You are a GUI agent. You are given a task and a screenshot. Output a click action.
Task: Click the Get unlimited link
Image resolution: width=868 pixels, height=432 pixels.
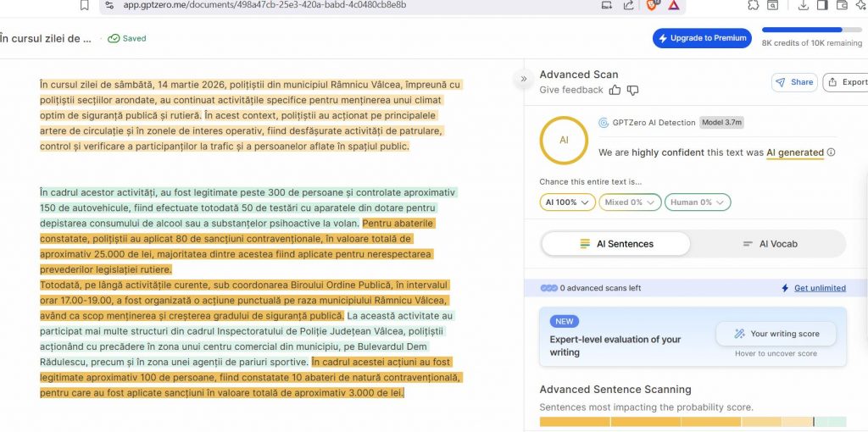[x=820, y=288]
